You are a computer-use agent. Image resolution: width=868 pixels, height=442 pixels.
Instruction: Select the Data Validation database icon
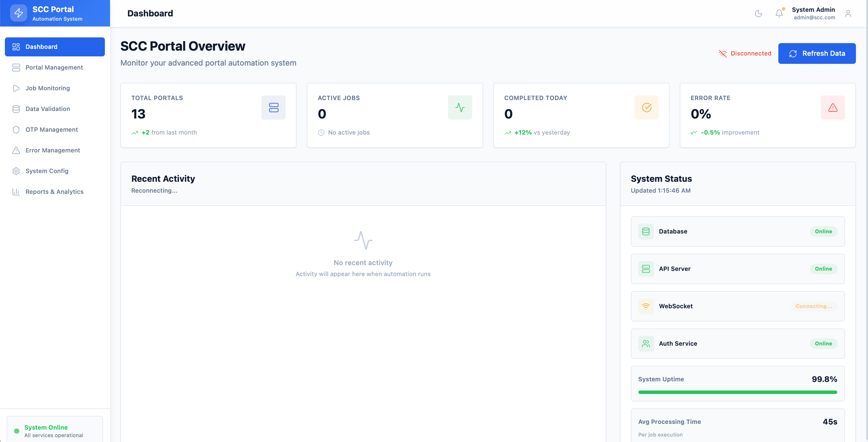point(16,109)
